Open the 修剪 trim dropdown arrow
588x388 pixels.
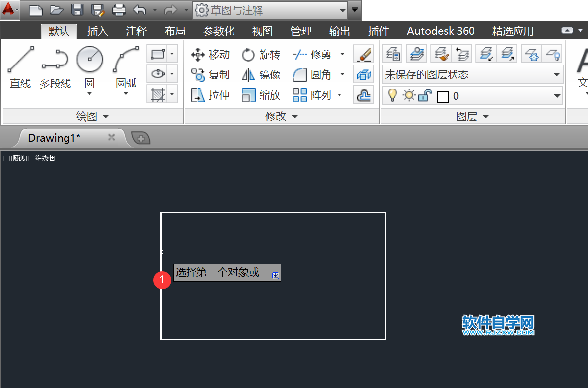pos(342,55)
